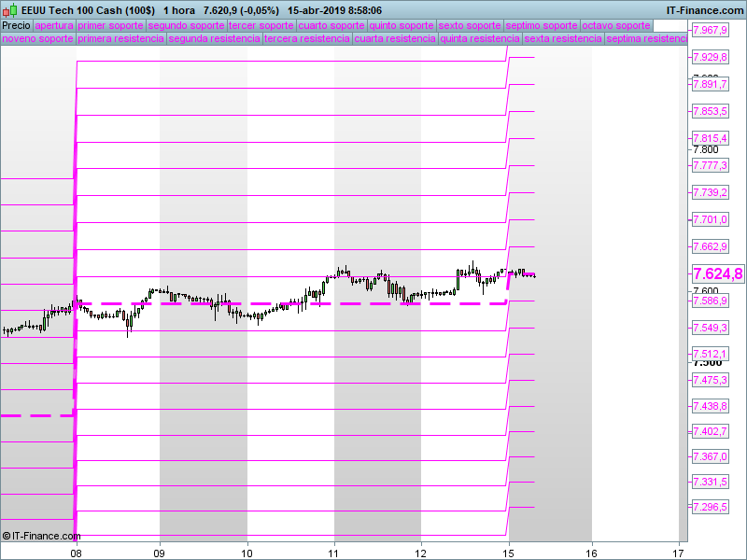Select the Precio legend tab
Image resolution: width=747 pixels, height=560 pixels.
pos(17,26)
